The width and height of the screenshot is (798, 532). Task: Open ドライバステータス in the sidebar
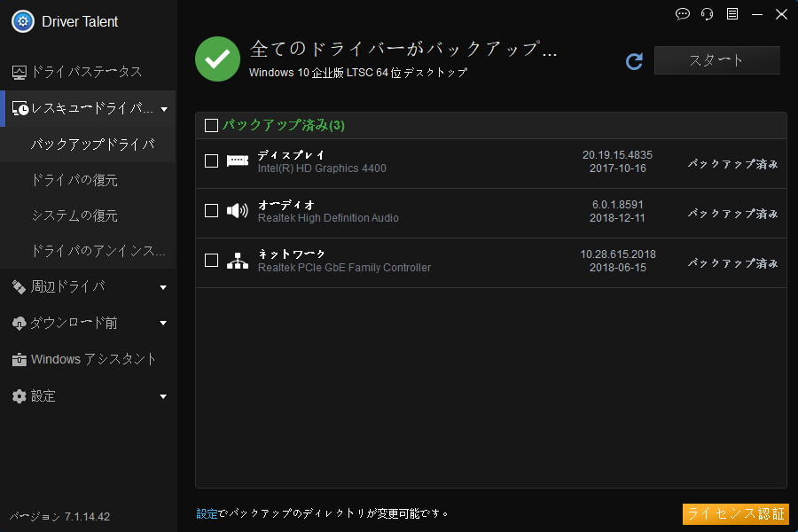[x=88, y=73]
